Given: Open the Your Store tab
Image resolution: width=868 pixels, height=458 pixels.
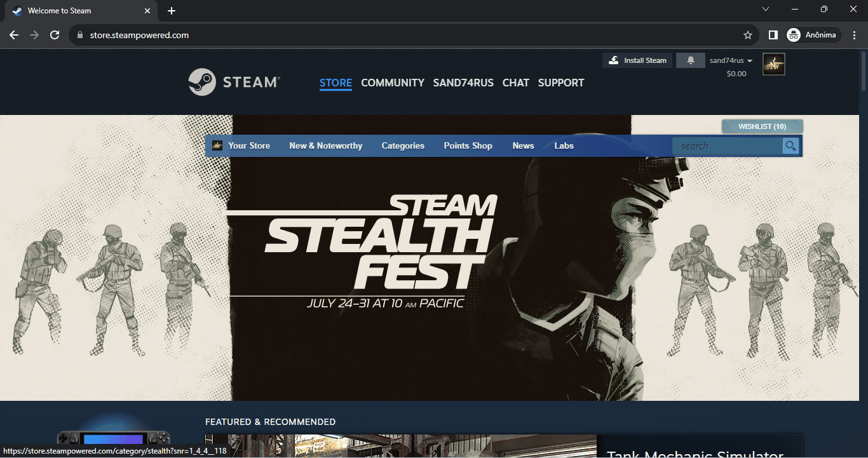Looking at the screenshot, I should 249,145.
